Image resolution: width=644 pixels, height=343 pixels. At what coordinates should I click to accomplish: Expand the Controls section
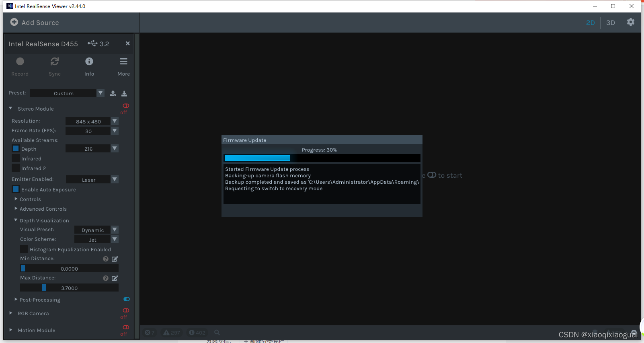point(16,199)
